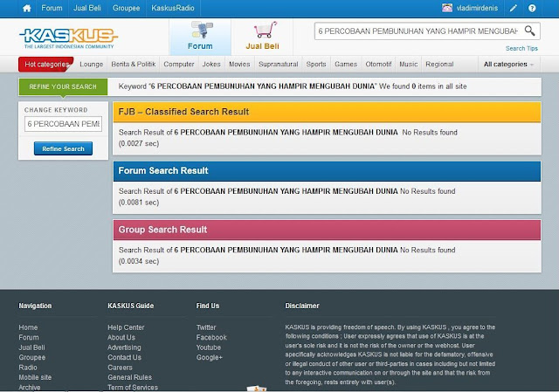Image resolution: width=559 pixels, height=392 pixels.
Task: Select the Computer category
Action: coord(179,65)
